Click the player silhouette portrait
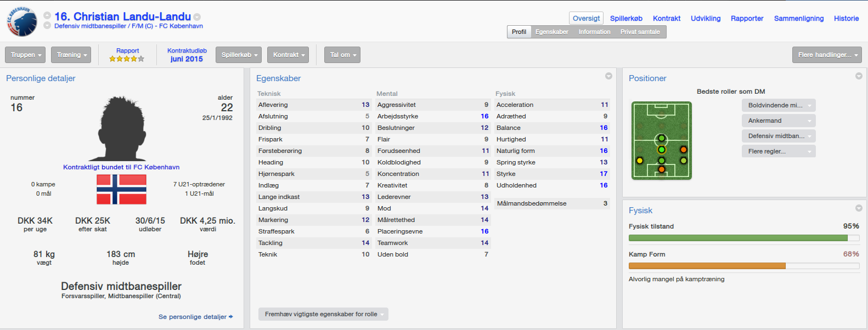This screenshot has height=330, width=868. (121, 129)
